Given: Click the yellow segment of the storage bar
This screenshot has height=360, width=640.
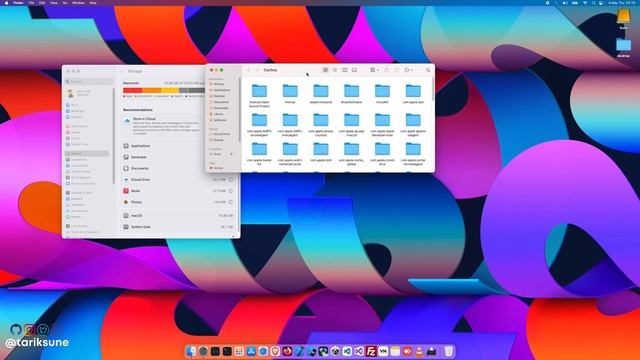Looking at the screenshot, I should coord(170,90).
